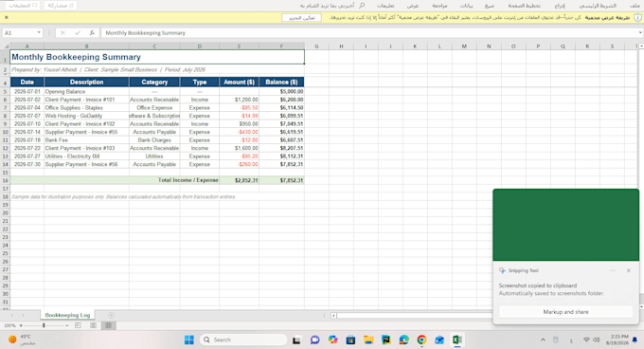Expand the formula bar chevron
644x349 pixels.
coord(640,33)
